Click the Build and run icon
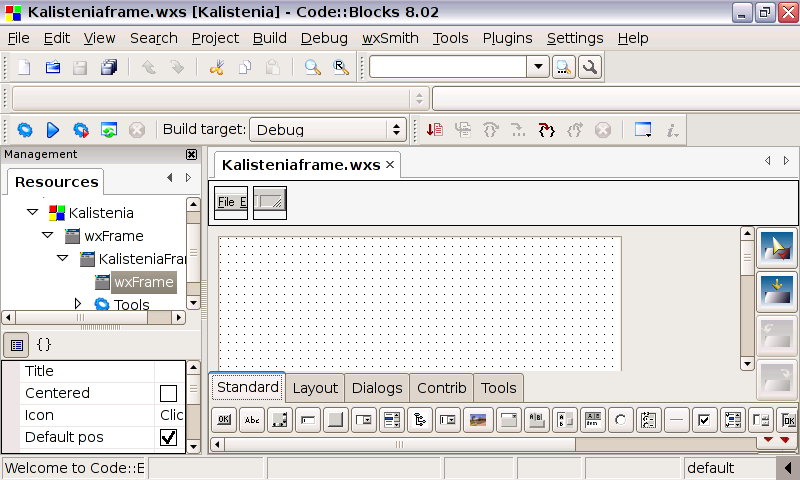800x480 pixels. (x=81, y=130)
